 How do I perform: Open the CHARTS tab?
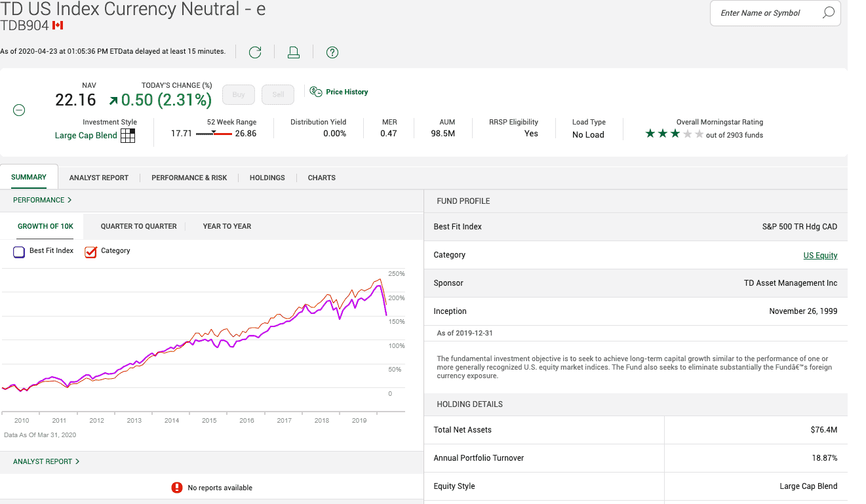pyautogui.click(x=322, y=178)
